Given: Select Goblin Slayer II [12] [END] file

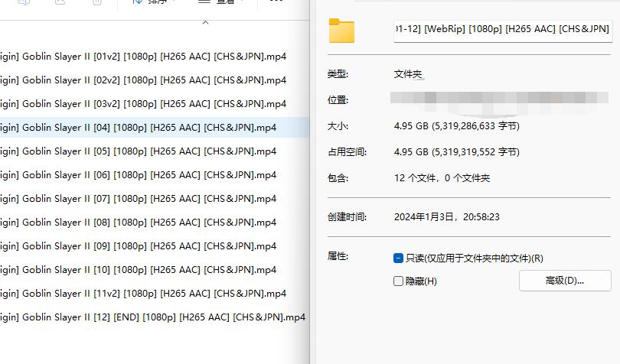Looking at the screenshot, I should pos(152,317).
